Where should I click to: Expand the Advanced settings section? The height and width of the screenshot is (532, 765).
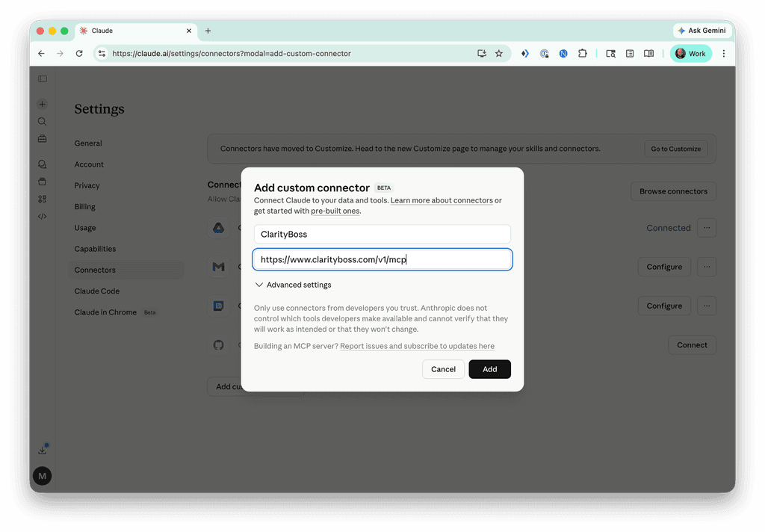point(293,285)
